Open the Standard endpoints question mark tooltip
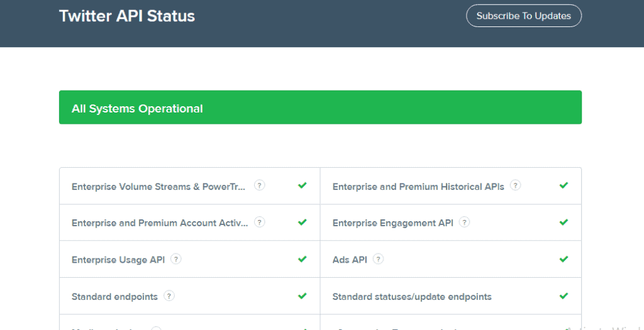Viewport: 644px width, 330px height. tap(169, 295)
